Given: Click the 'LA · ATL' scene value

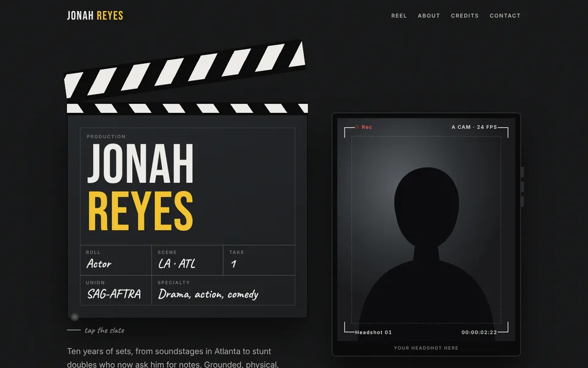Looking at the screenshot, I should pyautogui.click(x=176, y=264).
